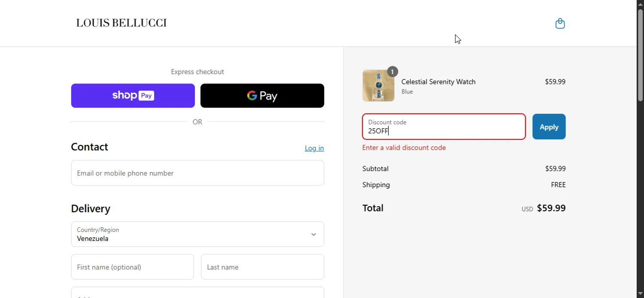Click the Blue variant label
644x298 pixels.
point(407,91)
